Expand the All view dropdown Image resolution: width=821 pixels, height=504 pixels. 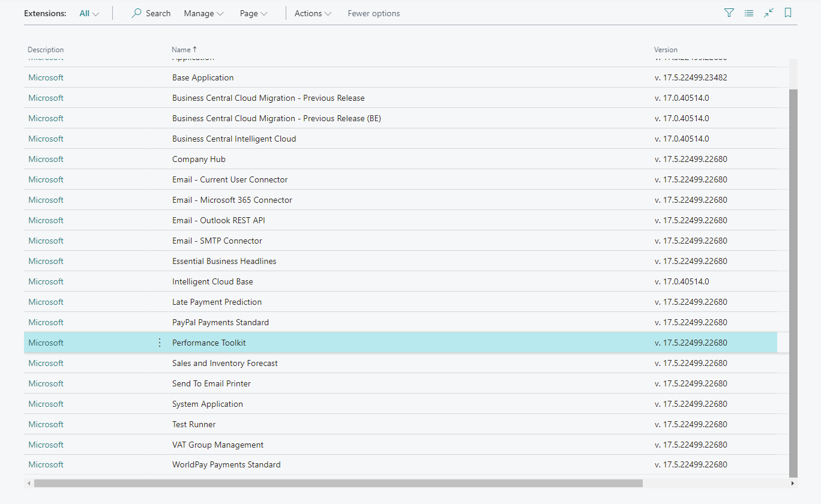89,13
